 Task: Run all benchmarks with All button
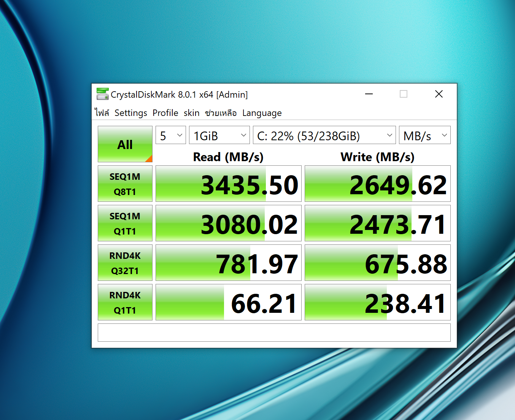125,144
